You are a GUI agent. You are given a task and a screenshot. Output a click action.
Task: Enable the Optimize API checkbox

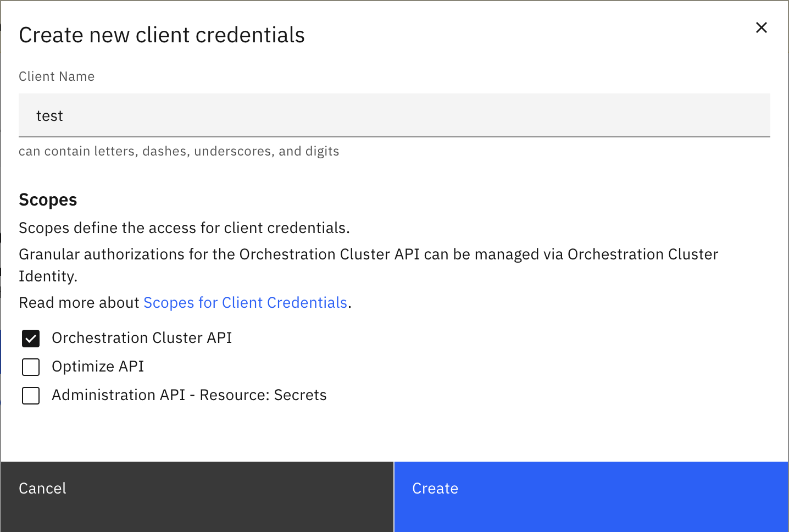31,367
